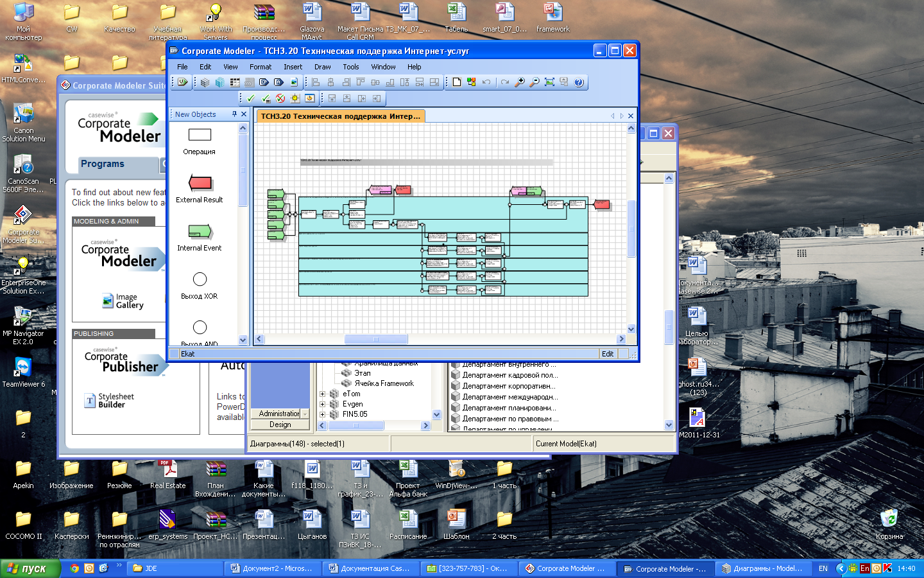Click the Zoom In magnifier icon
The width and height of the screenshot is (924, 578).
click(520, 82)
